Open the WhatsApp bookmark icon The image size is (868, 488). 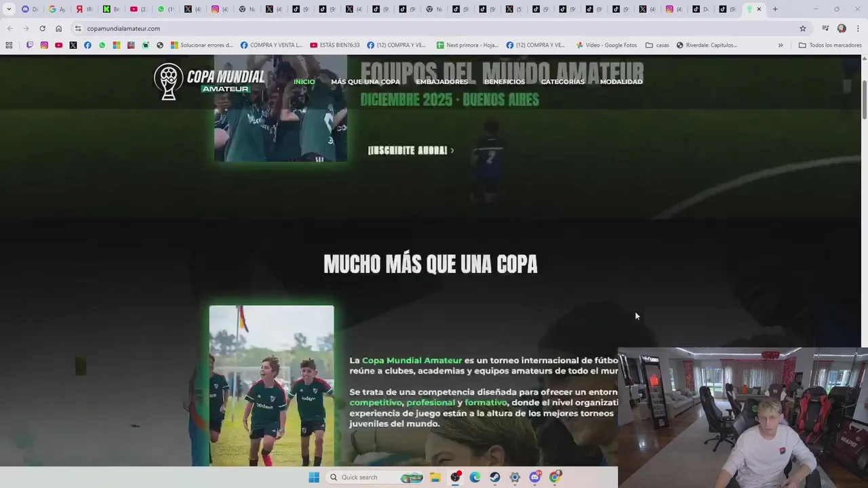pos(102,45)
